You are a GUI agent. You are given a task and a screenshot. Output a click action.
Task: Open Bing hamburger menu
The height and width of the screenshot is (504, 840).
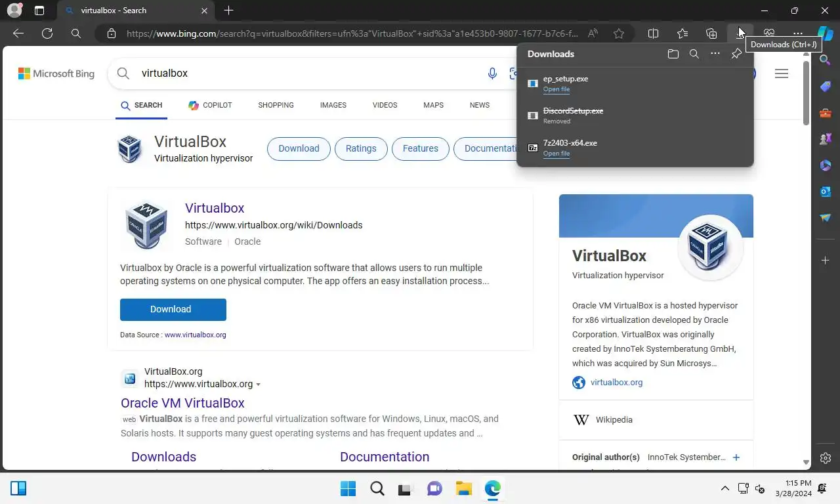(782, 73)
